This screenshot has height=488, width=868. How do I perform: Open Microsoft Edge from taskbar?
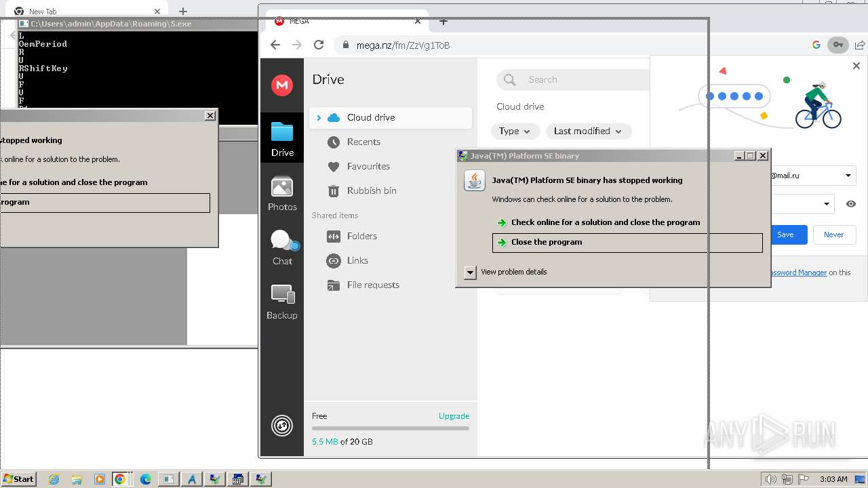point(146,479)
